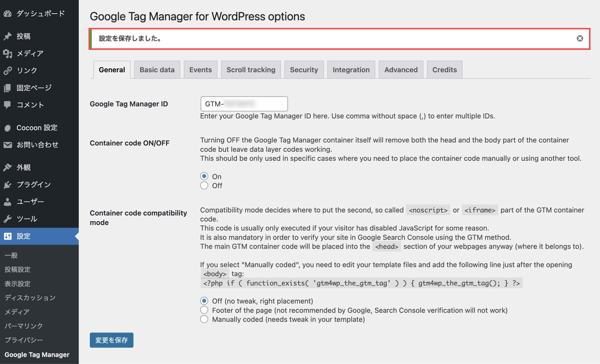Open 表示設定 settings submenu
600x364 pixels.
[x=17, y=284]
